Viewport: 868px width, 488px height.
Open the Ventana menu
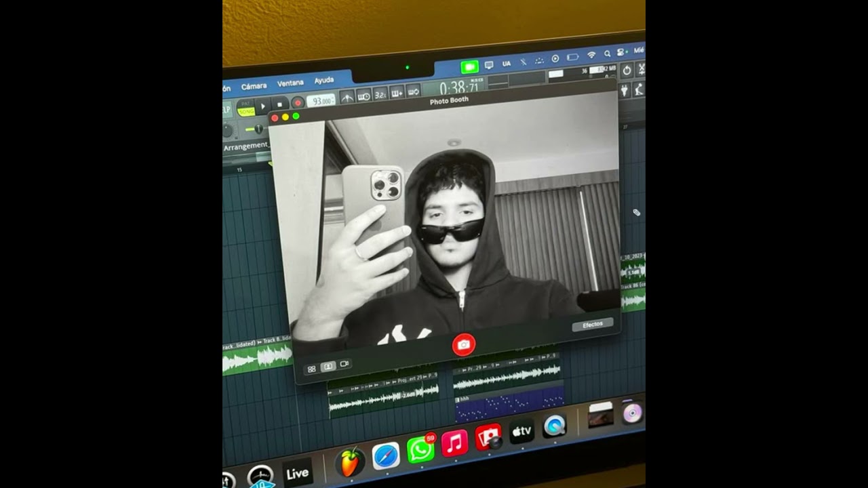[290, 83]
